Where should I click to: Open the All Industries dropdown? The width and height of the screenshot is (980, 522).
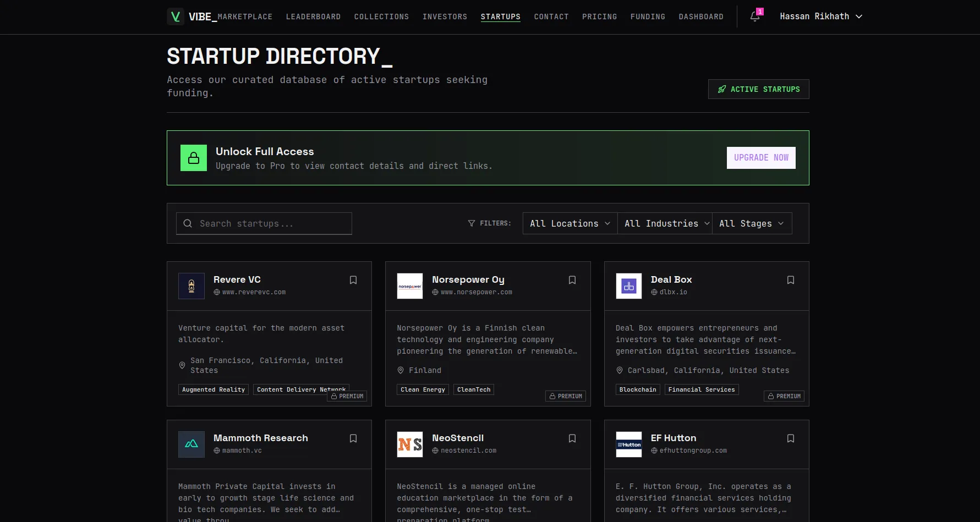click(665, 223)
